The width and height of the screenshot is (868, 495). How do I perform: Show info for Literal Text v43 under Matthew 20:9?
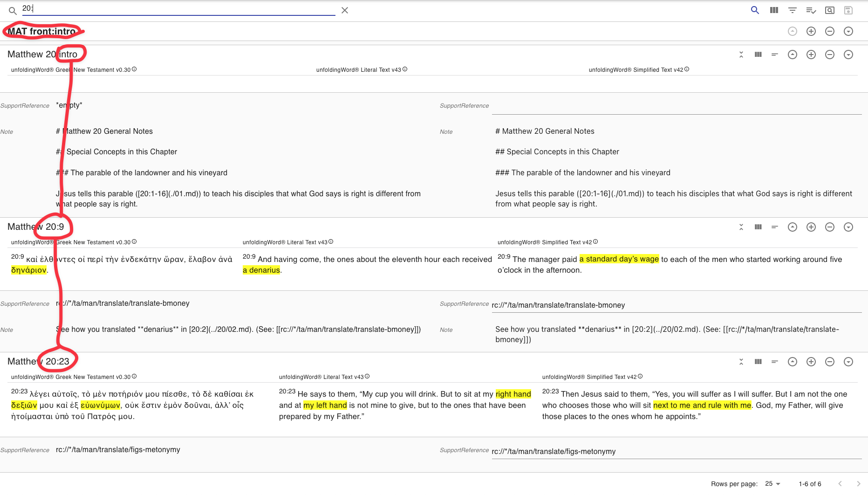[331, 241]
